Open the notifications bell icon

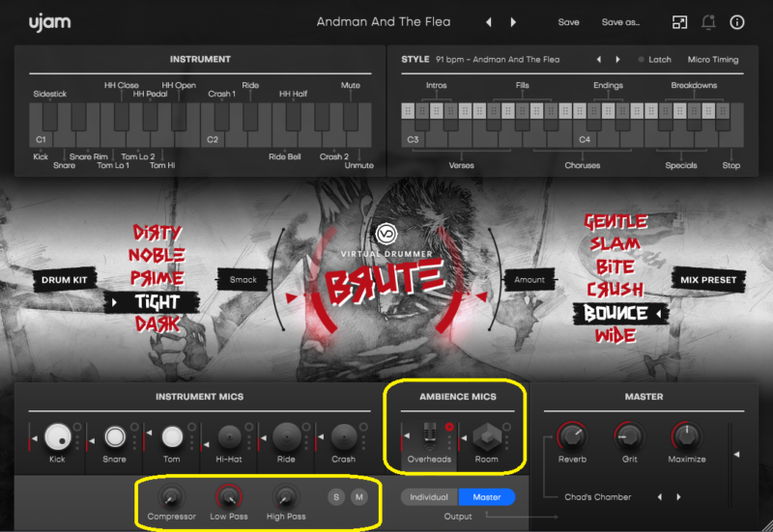[708, 22]
